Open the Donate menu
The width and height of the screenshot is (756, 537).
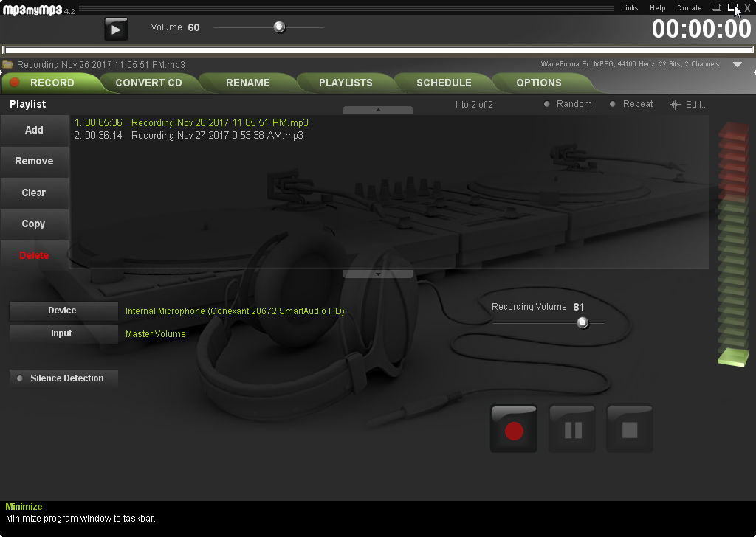click(x=689, y=7)
